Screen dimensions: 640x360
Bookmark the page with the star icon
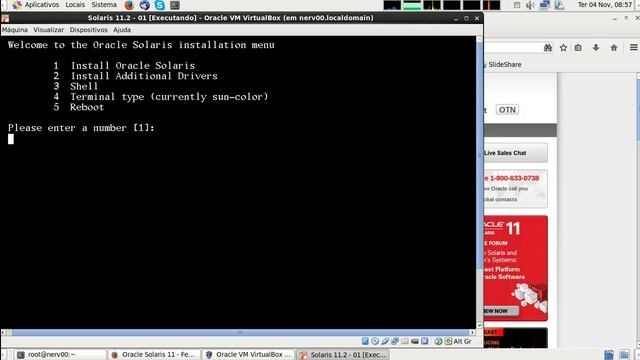click(x=563, y=48)
